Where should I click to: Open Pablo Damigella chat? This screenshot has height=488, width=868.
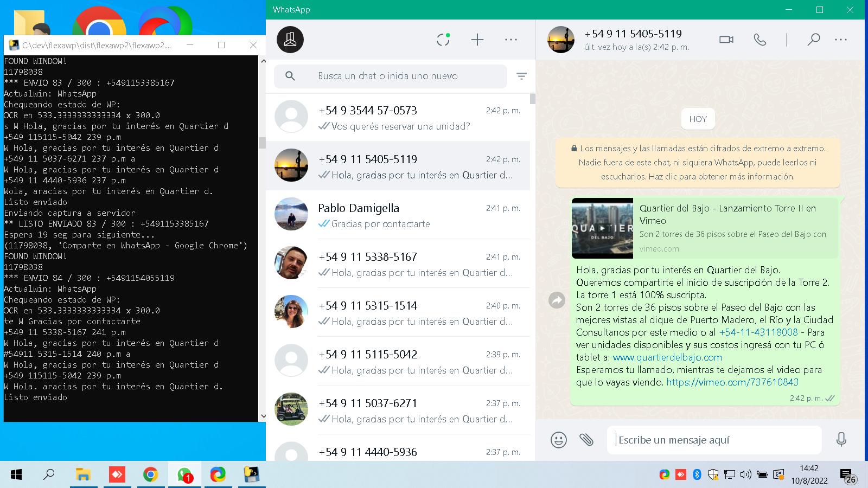(398, 215)
